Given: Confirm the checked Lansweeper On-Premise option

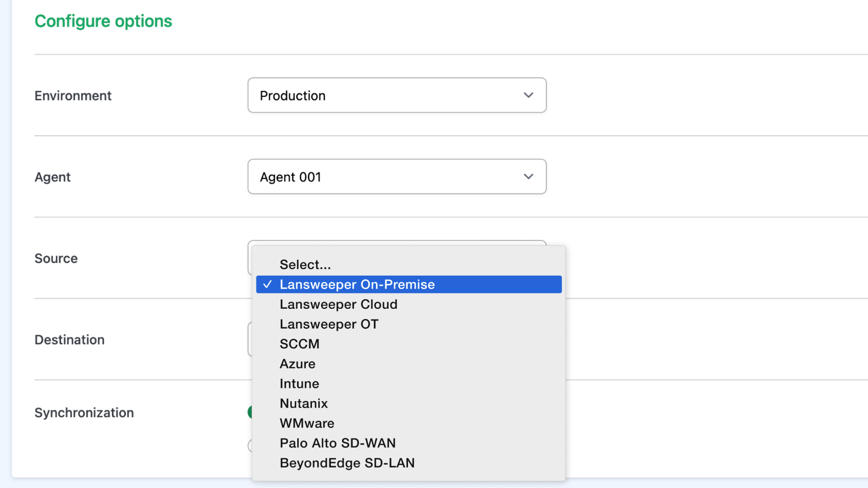Looking at the screenshot, I should (x=357, y=284).
